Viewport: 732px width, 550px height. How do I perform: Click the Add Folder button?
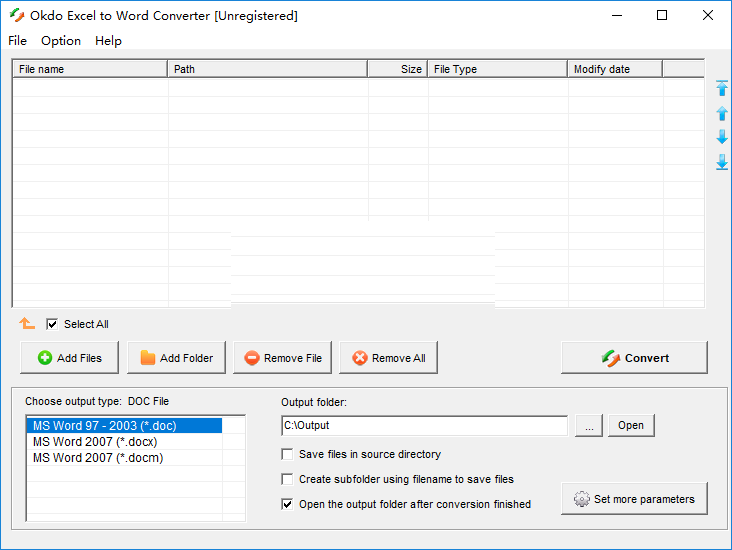(x=176, y=358)
